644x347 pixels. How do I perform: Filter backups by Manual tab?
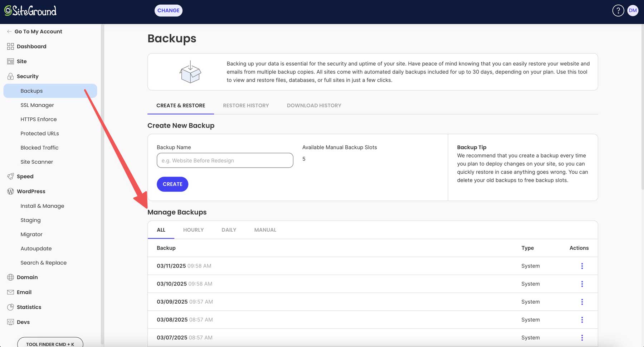click(x=265, y=230)
